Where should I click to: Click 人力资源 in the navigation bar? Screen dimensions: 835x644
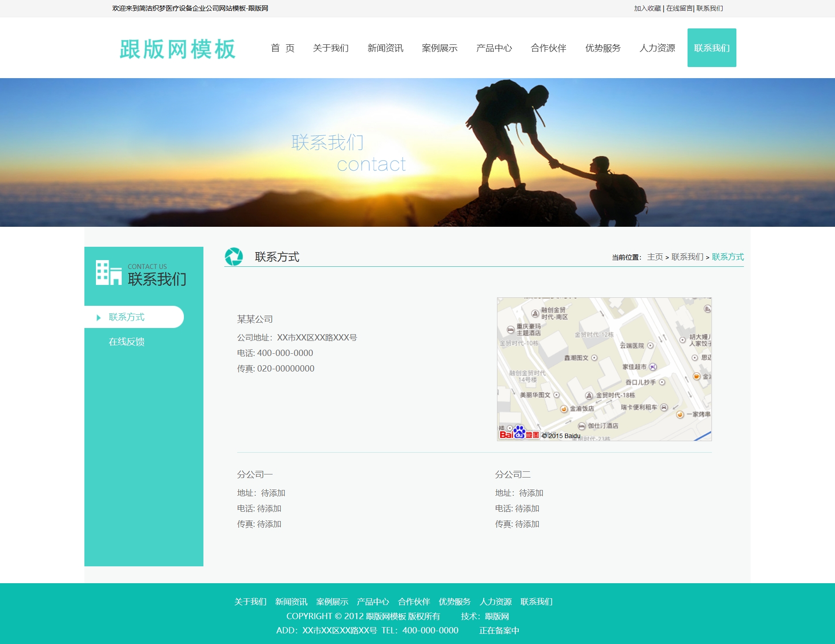coord(657,48)
